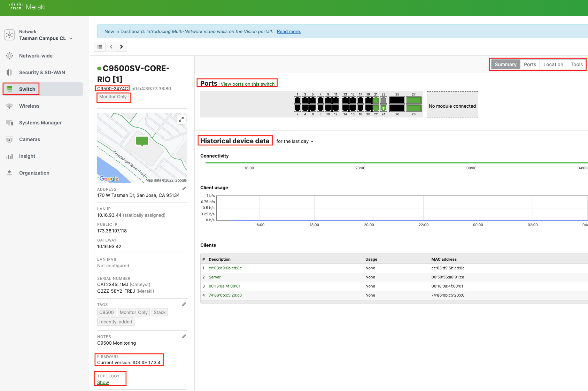Open Cameras in the sidebar
588x391 pixels.
pyautogui.click(x=30, y=139)
